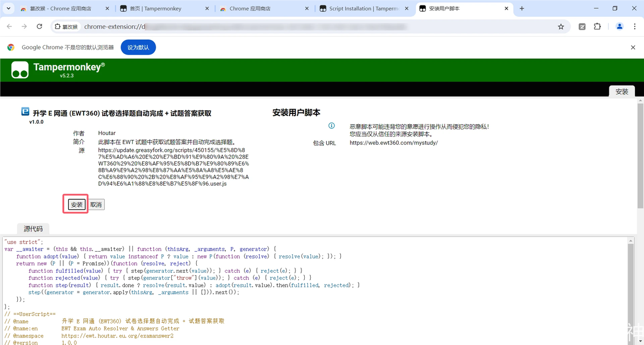644x345 pixels.
Task: Click the 安装用户脚本 heading
Action: point(296,112)
